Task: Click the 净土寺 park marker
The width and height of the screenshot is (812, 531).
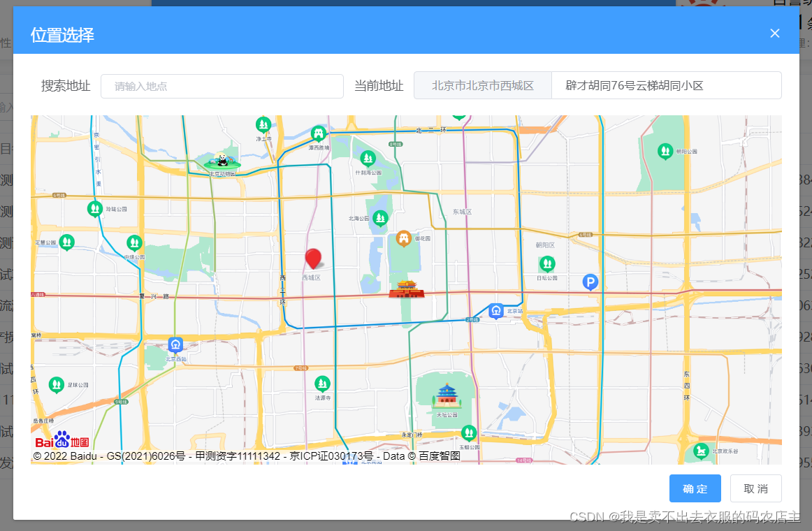Action: [x=263, y=125]
